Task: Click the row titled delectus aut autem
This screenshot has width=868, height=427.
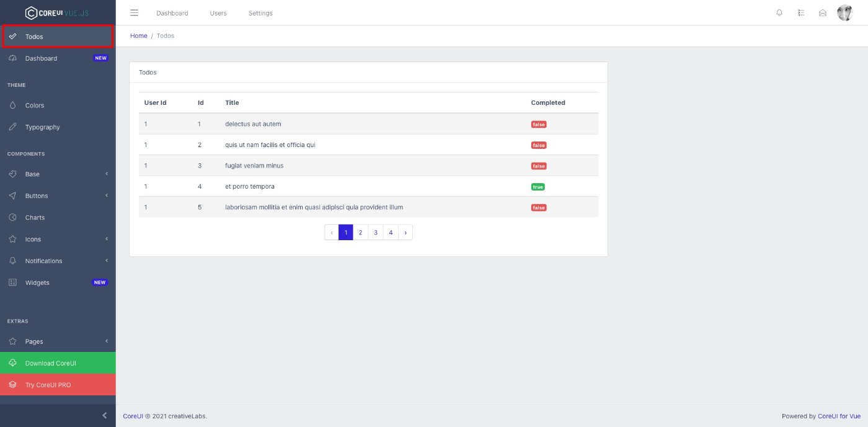Action: (368, 124)
